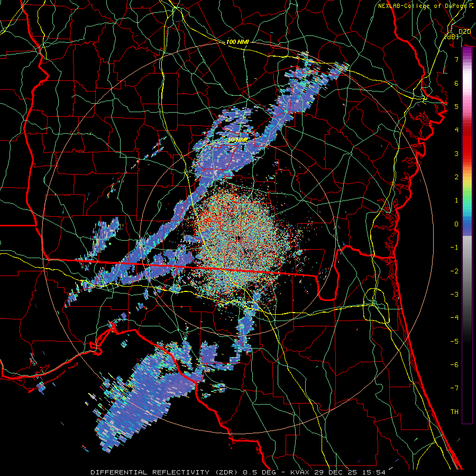Click the 0 value on the scale
476x476 pixels.
tap(456, 224)
